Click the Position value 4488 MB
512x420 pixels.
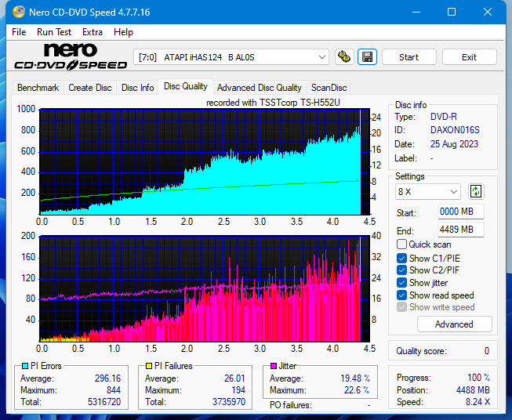click(473, 390)
